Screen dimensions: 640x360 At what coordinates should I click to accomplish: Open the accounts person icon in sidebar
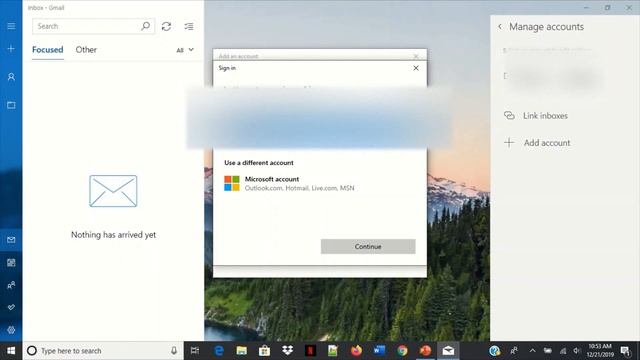pyautogui.click(x=11, y=77)
